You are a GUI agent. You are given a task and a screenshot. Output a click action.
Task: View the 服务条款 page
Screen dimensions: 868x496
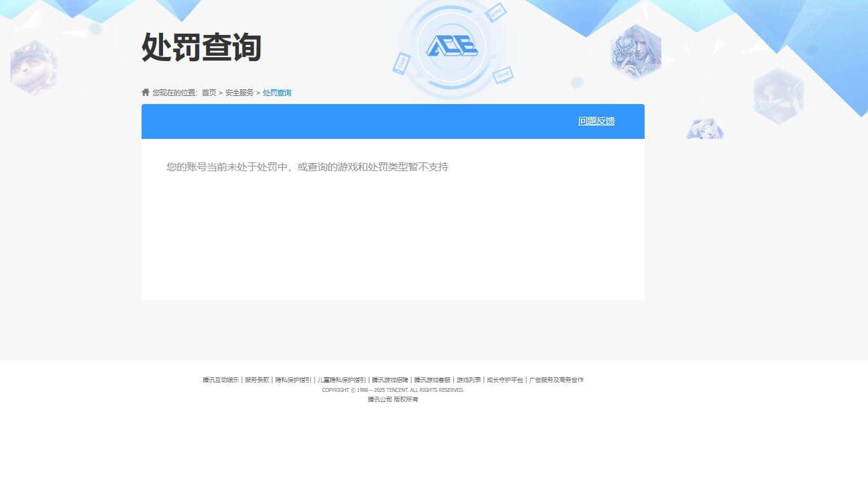256,380
